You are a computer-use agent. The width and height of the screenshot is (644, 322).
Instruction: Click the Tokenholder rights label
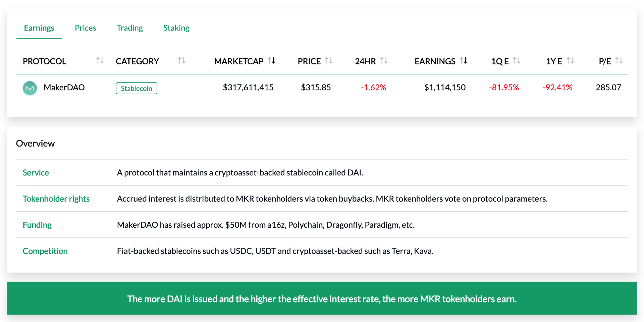[x=56, y=199]
